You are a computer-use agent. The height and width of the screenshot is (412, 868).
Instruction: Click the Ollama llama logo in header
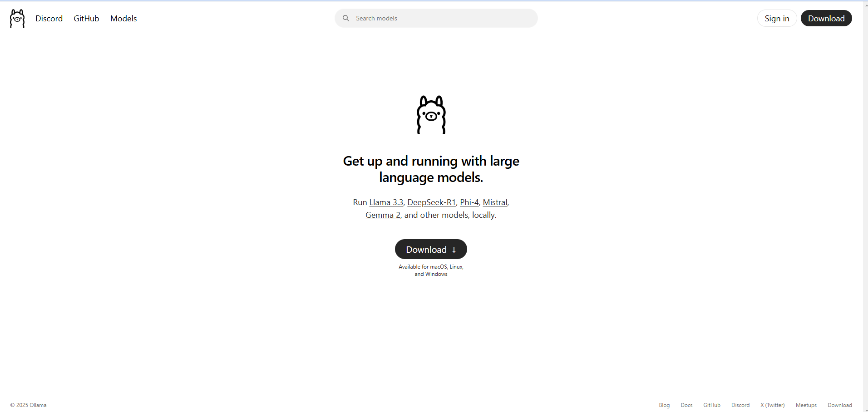point(17,19)
